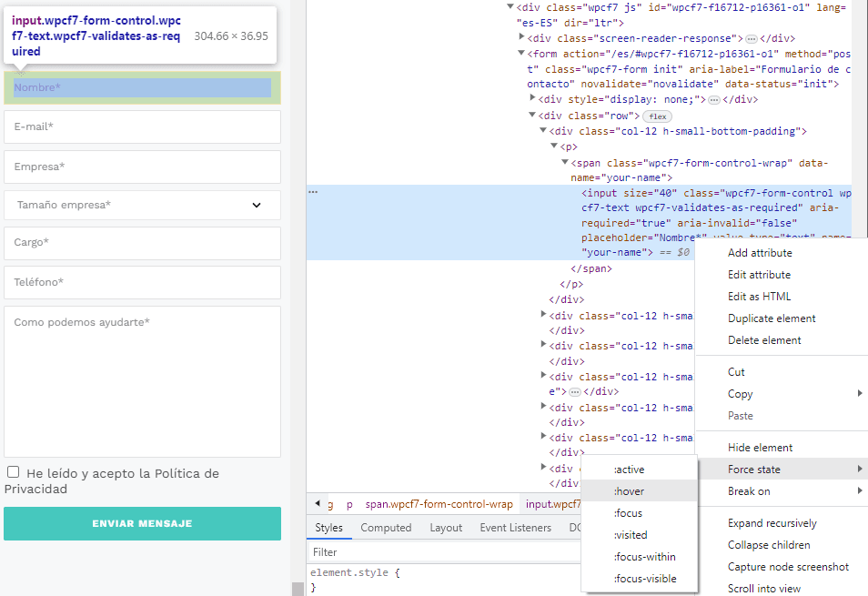Screen dimensions: 868x596
Task: Select p in the breadcrumb trail
Action: [x=349, y=505]
